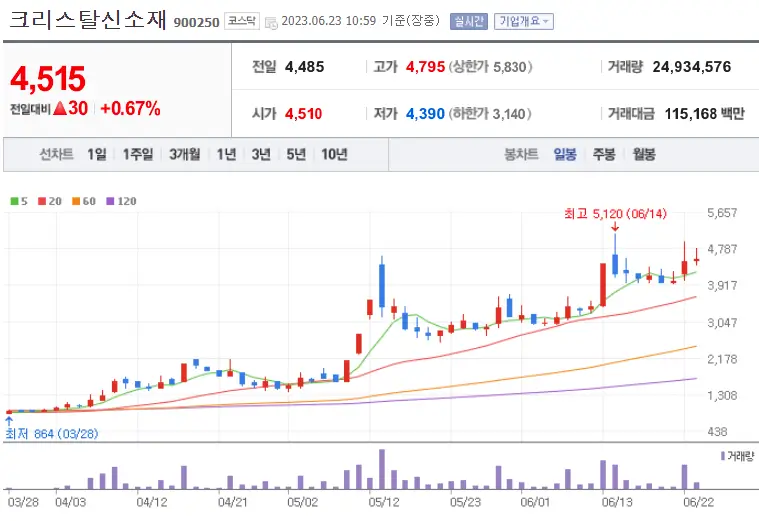This screenshot has width=759, height=521.
Task: Click the 하한가 3,140 lower limit text
Action: [490, 114]
